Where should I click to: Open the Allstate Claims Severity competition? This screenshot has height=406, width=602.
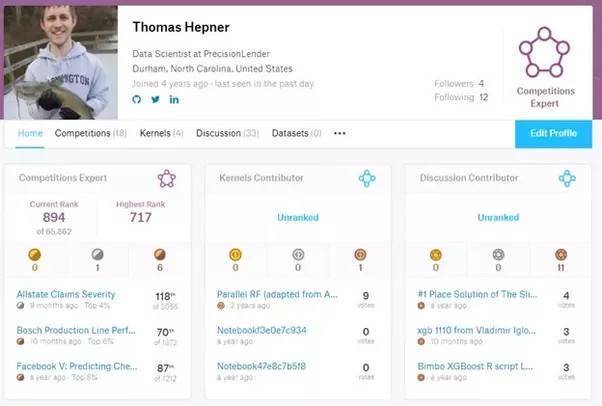66,294
